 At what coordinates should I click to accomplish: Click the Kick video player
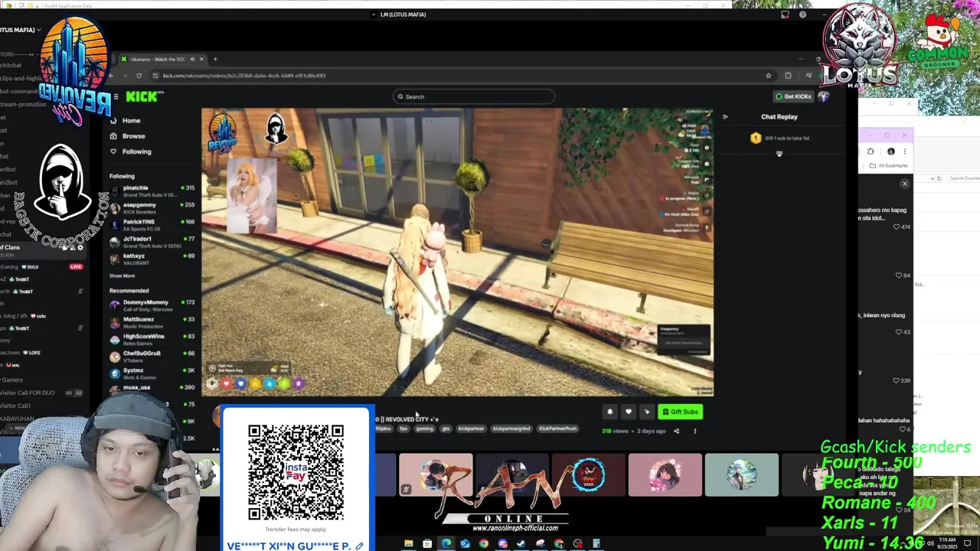coord(458,252)
